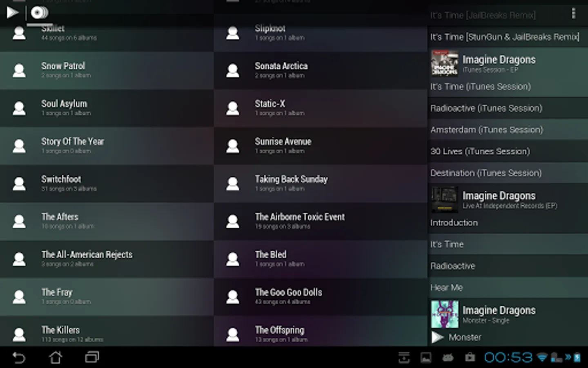Tap the Android back navigation button
The width and height of the screenshot is (588, 368).
[19, 358]
